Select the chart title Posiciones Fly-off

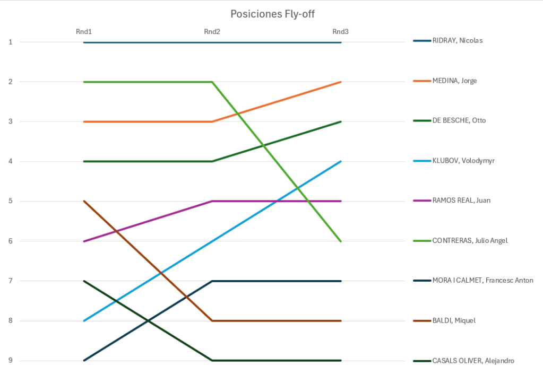coord(272,14)
